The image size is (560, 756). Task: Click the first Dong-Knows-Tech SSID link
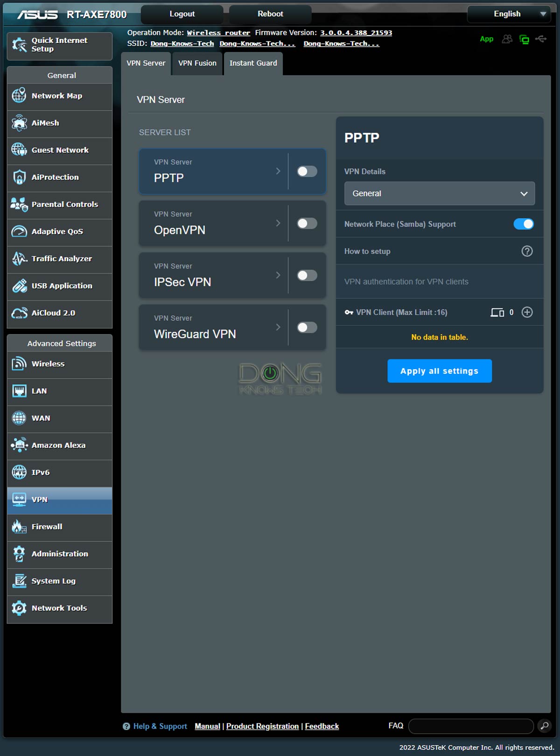tap(182, 43)
